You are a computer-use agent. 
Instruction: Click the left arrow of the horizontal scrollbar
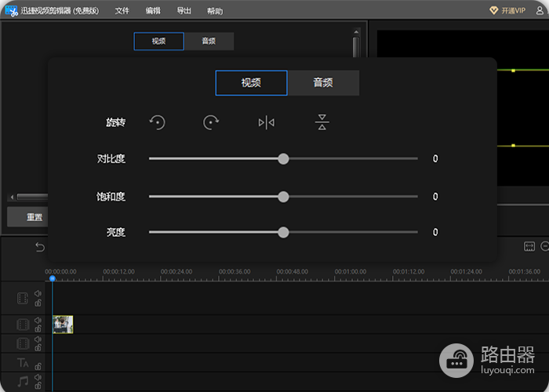coord(12,198)
